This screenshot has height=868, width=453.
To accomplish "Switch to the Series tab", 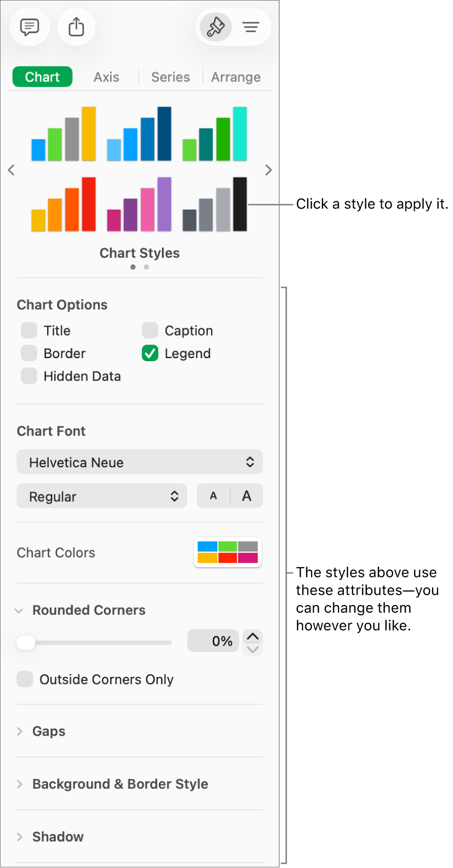I will (x=170, y=76).
